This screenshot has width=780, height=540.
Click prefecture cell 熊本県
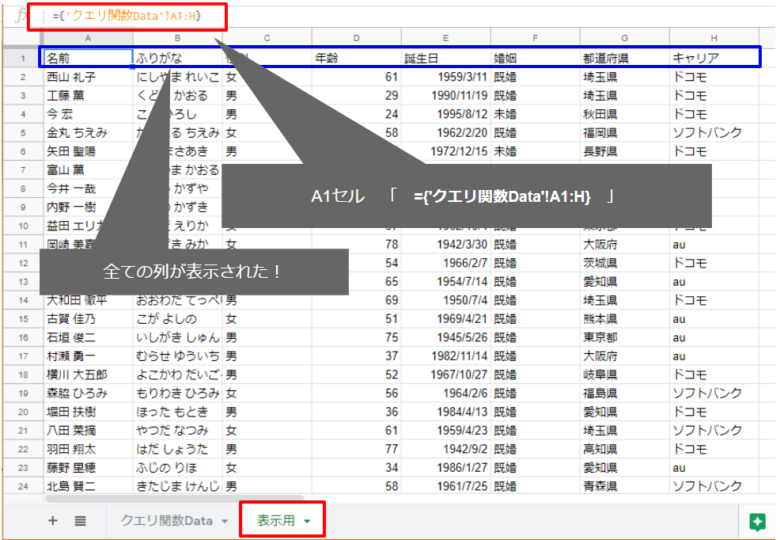[625, 319]
